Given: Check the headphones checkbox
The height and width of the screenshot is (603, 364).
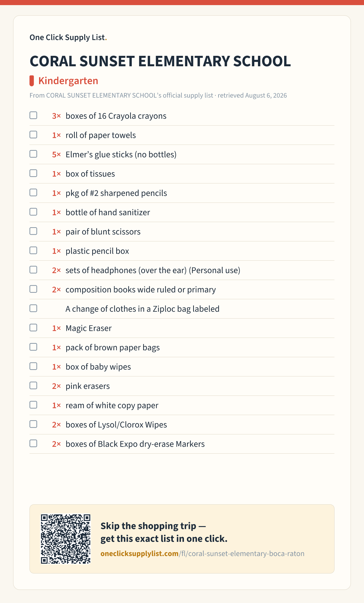Looking at the screenshot, I should coord(33,270).
